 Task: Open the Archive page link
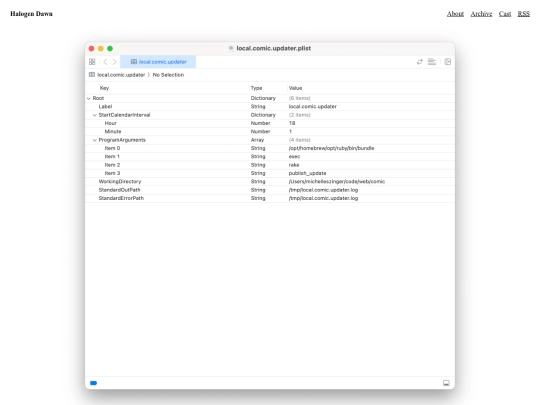pyautogui.click(x=481, y=14)
